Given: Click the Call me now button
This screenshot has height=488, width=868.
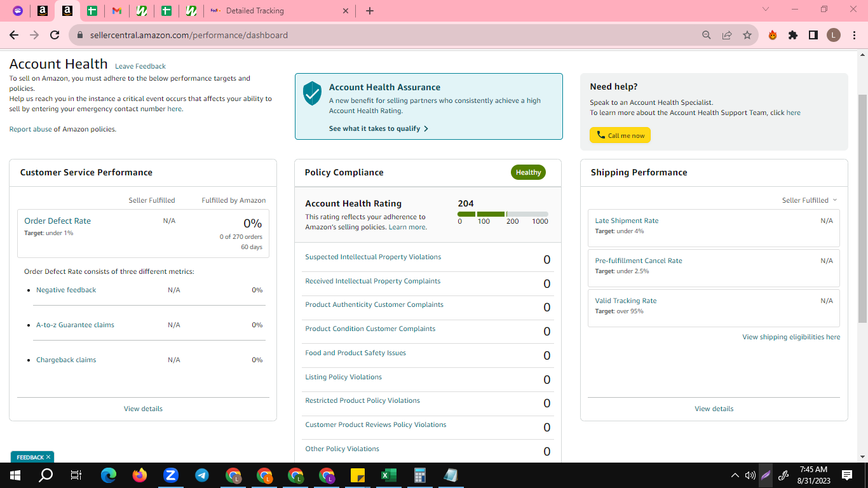Looking at the screenshot, I should click(620, 135).
